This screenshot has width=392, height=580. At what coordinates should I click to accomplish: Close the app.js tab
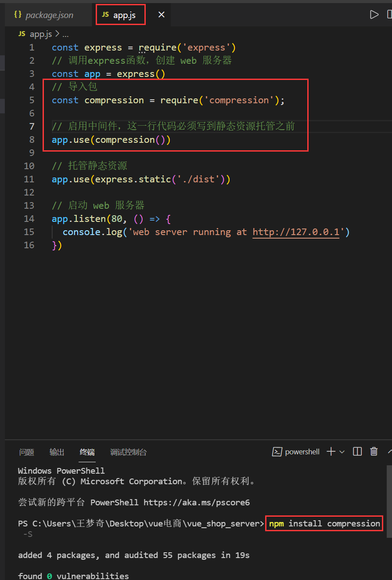pyautogui.click(x=162, y=15)
